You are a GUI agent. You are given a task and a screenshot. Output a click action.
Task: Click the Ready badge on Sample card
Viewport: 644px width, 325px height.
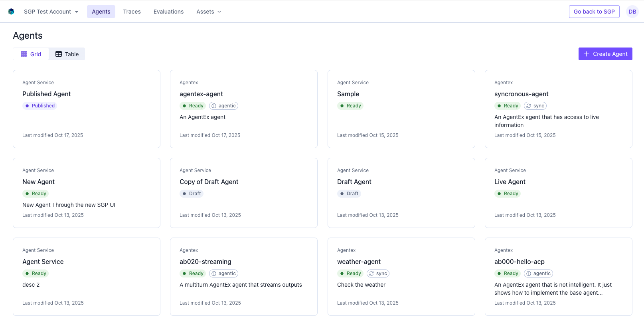(350, 106)
